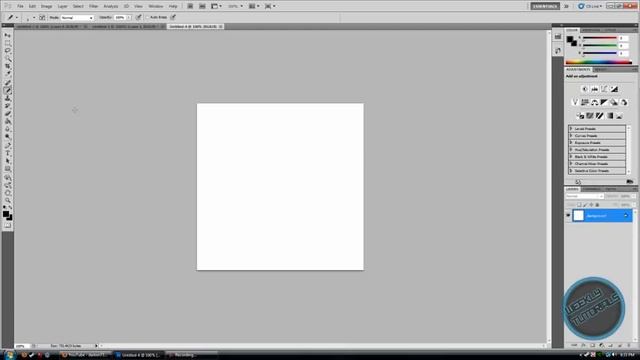Select the Hand tool

(x=7, y=193)
